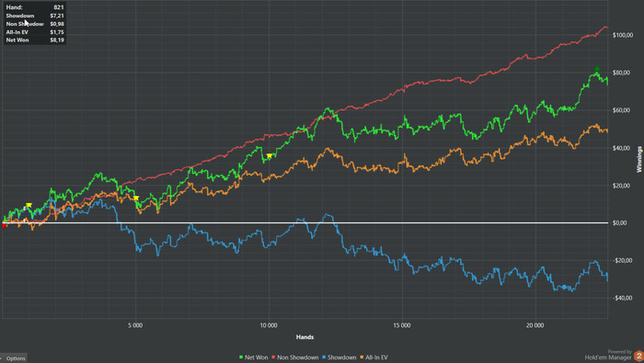Click the Net Won $8,19 tooltip row
The image size is (644, 363).
[x=35, y=40]
